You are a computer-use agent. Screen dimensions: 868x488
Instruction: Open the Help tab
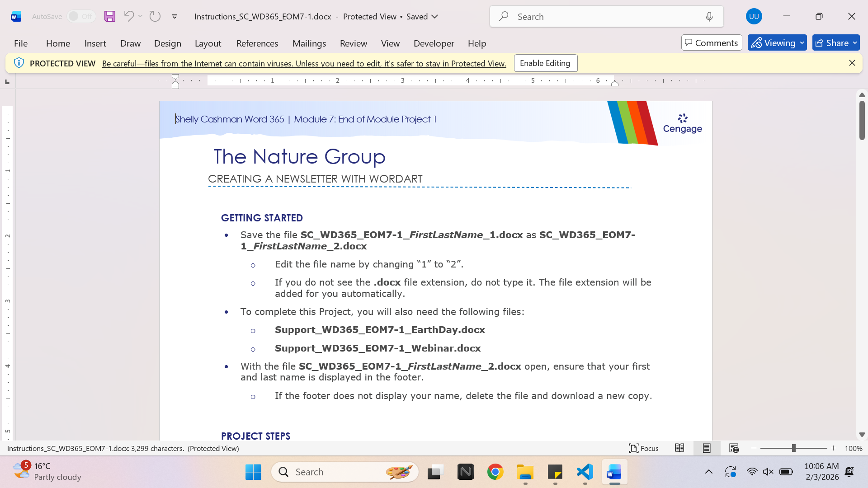[476, 43]
